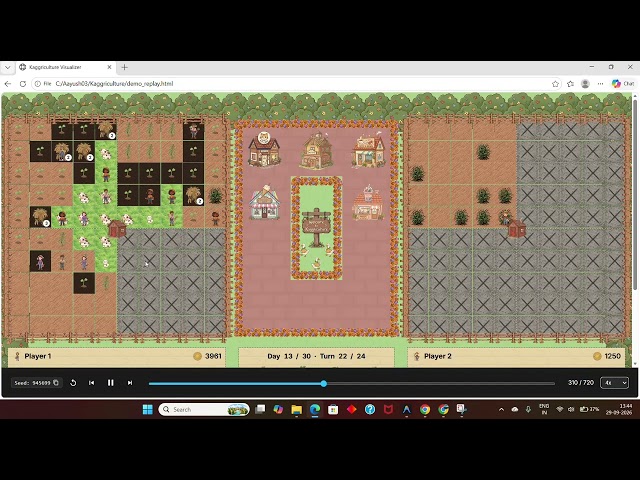640x480 pixels.
Task: Open a new browser tab
Action: click(x=124, y=67)
